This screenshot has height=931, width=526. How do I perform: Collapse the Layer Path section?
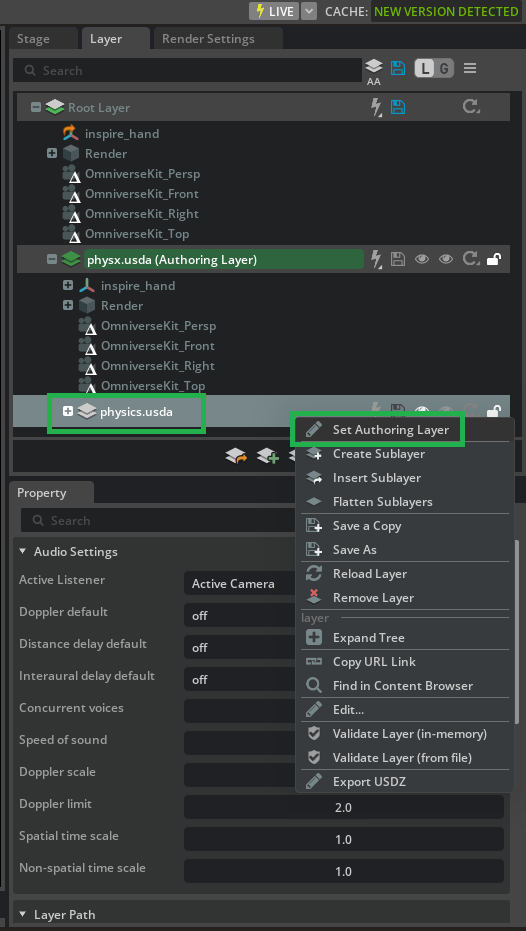pyautogui.click(x=23, y=914)
